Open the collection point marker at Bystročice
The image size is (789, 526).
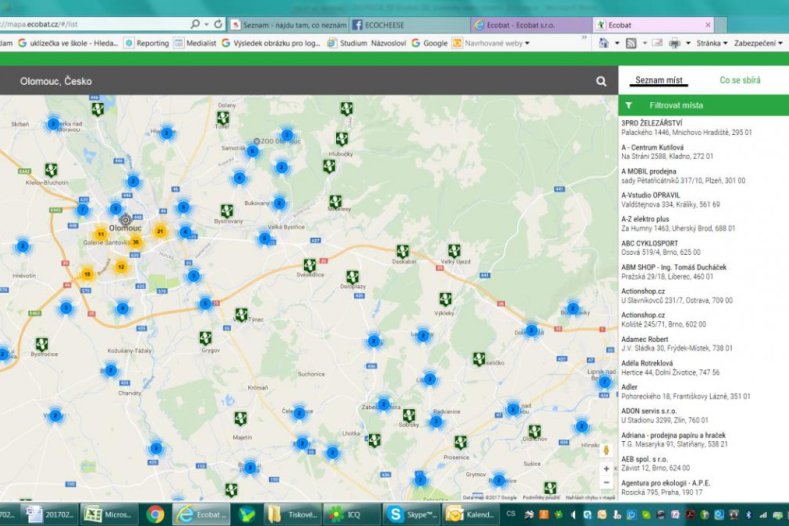coord(41,344)
